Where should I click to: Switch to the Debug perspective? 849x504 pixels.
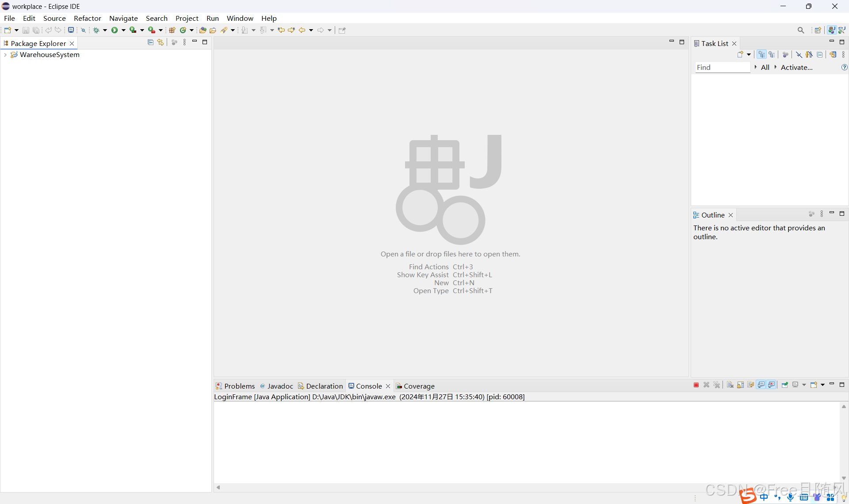(842, 30)
